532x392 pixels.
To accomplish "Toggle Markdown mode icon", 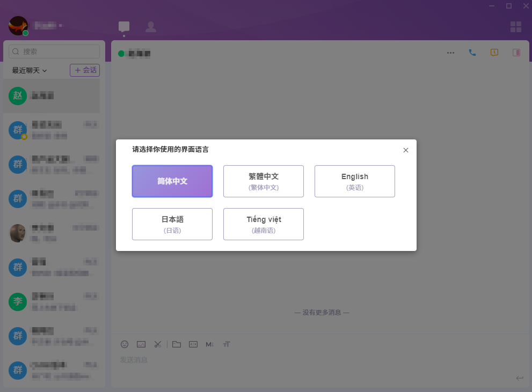I will coord(210,344).
